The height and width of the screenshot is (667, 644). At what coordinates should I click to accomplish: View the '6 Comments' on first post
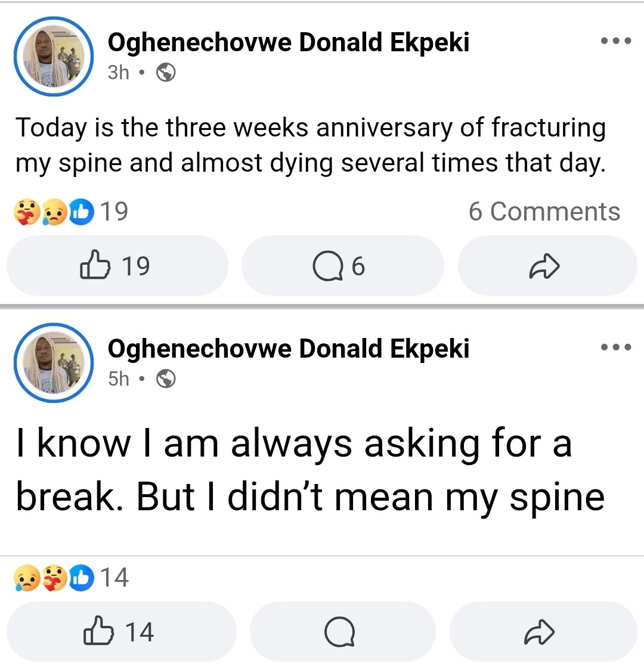click(x=544, y=212)
